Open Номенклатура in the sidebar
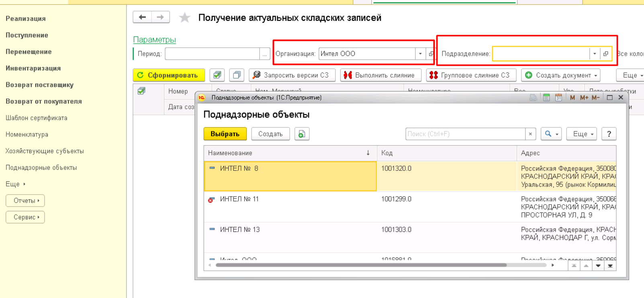 pos(27,134)
